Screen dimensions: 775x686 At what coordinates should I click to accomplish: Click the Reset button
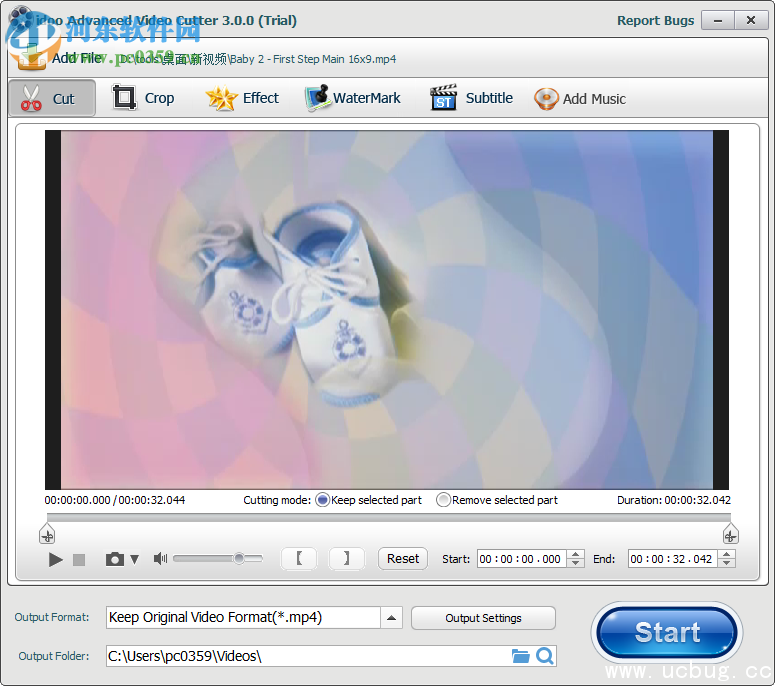click(x=403, y=559)
